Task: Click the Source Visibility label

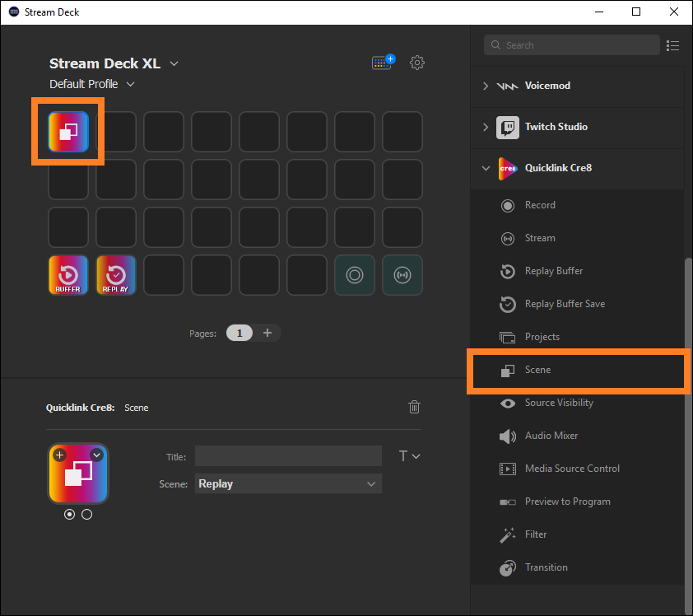Action: pyautogui.click(x=559, y=403)
